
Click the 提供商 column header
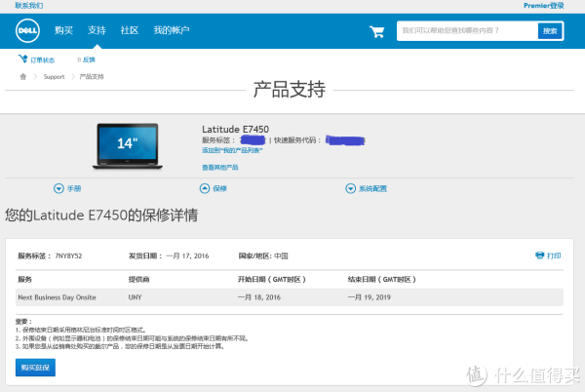click(138, 279)
